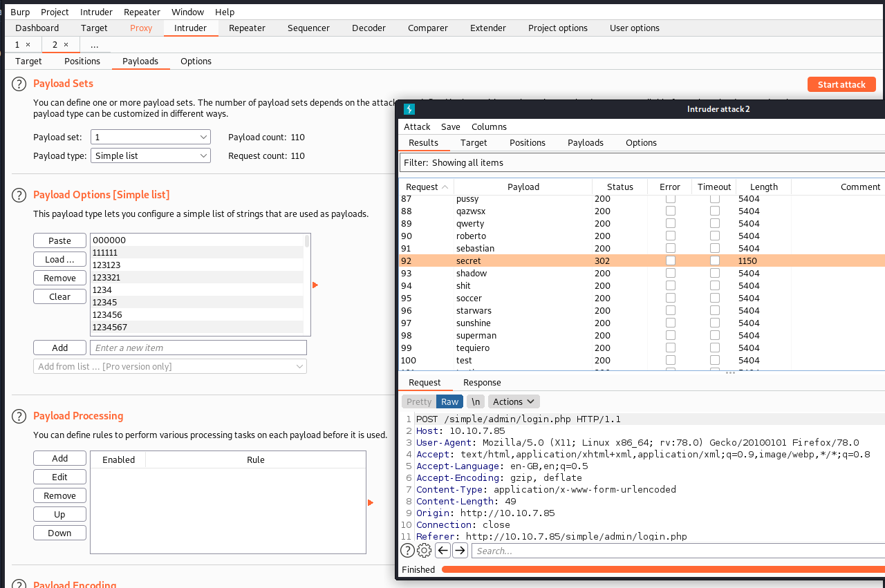This screenshot has height=588, width=885.
Task: Click the Load ... button
Action: coord(59,259)
